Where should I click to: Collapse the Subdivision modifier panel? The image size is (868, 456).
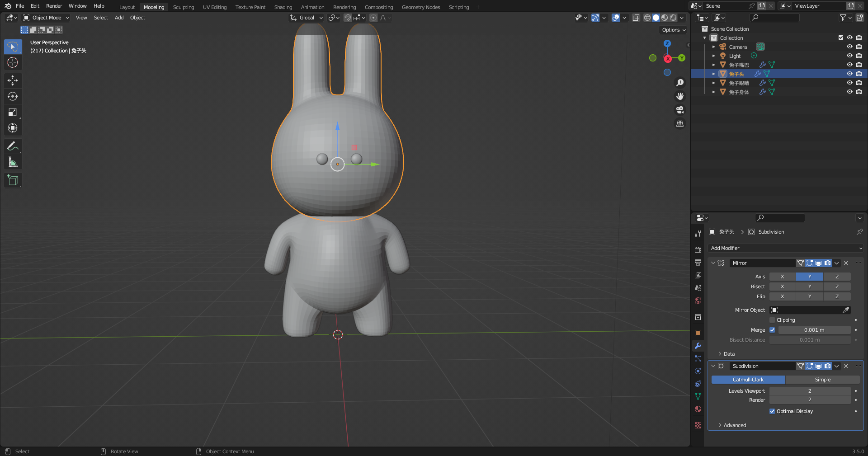click(713, 366)
